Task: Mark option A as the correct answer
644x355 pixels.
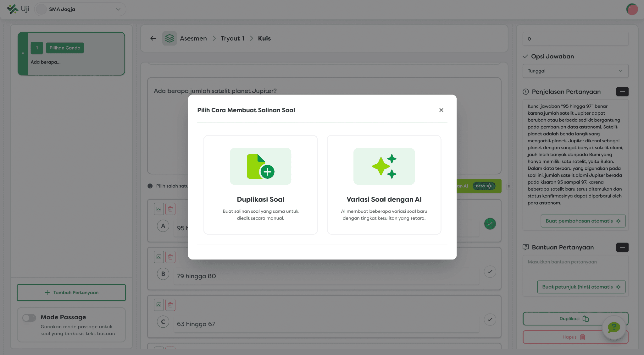Action: coord(490,224)
